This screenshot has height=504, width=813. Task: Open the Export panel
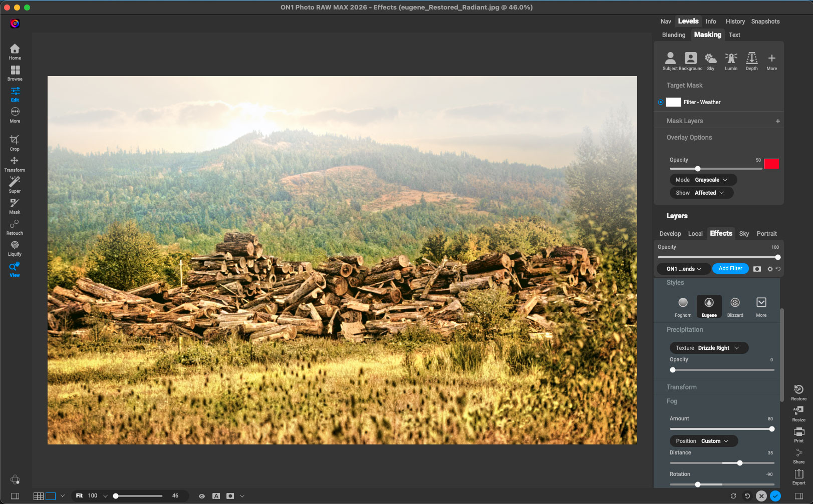pyautogui.click(x=799, y=476)
